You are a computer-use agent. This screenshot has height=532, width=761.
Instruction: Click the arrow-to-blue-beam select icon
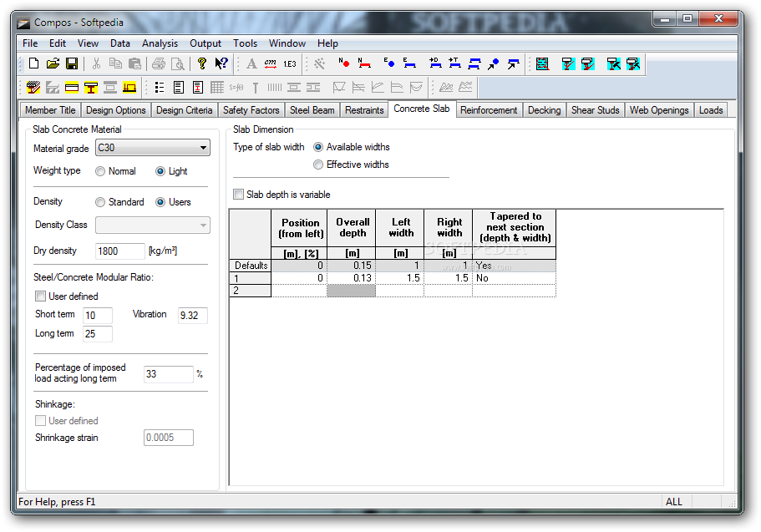pos(513,63)
